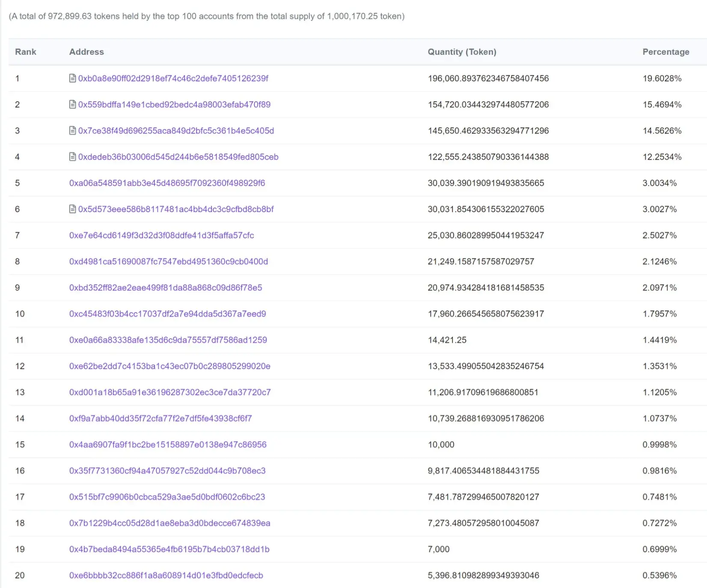Screen dimensions: 707x588
Task: Open address 0xe6bbbb32cc886f1a8a608914d01e3fbd0edcfecb
Action: [166, 575]
